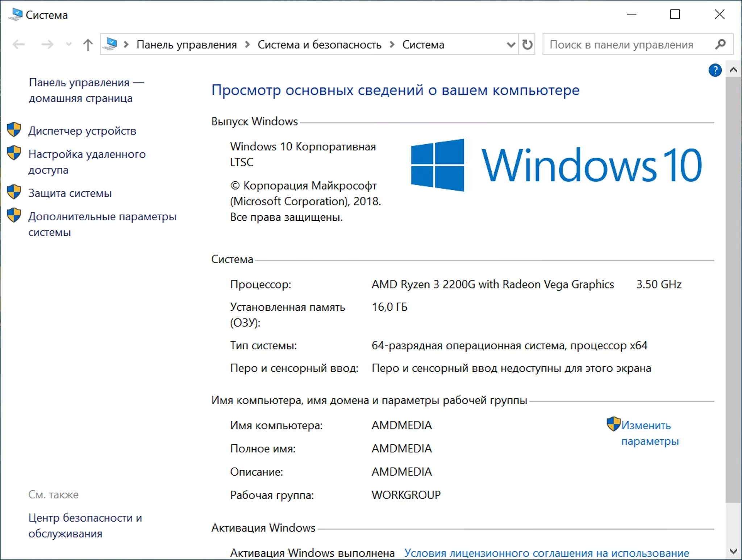Click the 16,0 ГБ memory value
The image size is (742, 560).
(x=389, y=307)
